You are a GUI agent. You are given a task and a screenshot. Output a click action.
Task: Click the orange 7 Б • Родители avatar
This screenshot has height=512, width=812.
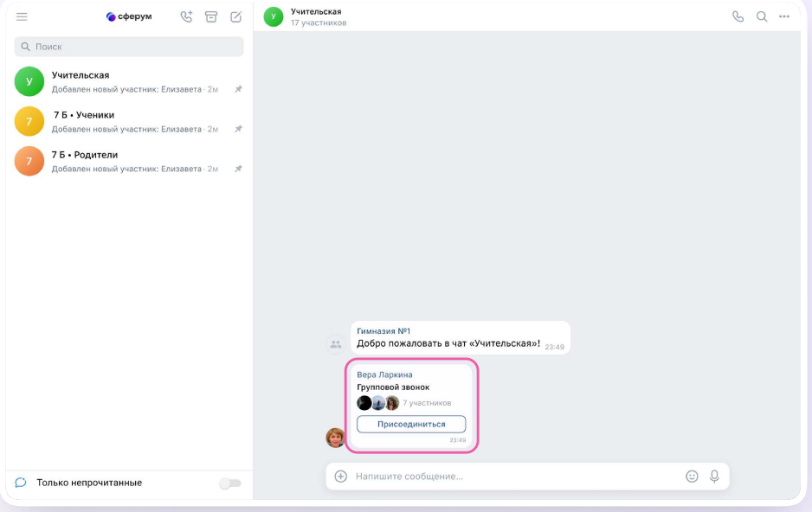[x=29, y=161]
